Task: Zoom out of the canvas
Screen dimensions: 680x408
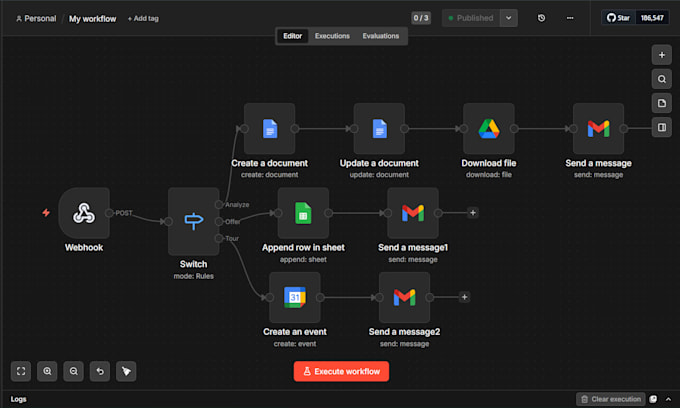Action: point(74,371)
